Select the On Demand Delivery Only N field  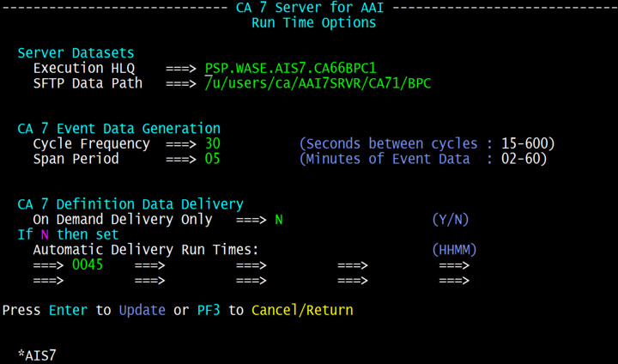(x=279, y=220)
